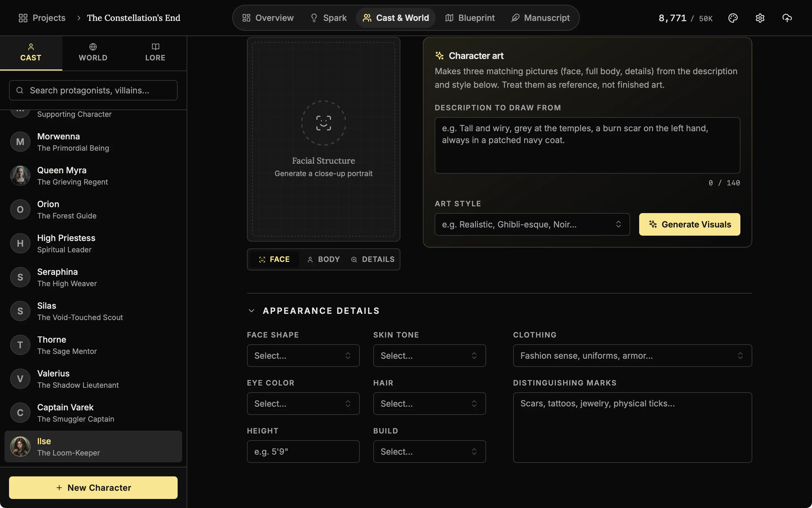Open the Hair dropdown
The width and height of the screenshot is (812, 508).
click(x=429, y=404)
